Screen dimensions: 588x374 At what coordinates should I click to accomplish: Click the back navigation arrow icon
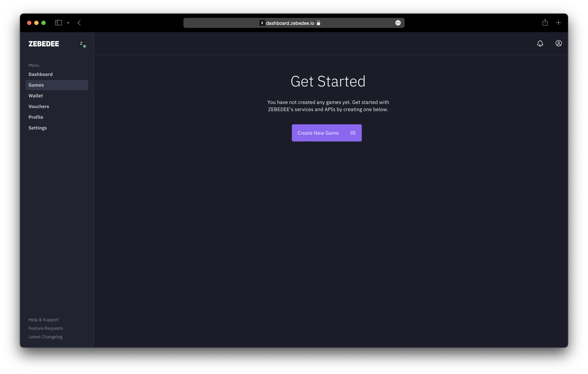[x=79, y=23]
